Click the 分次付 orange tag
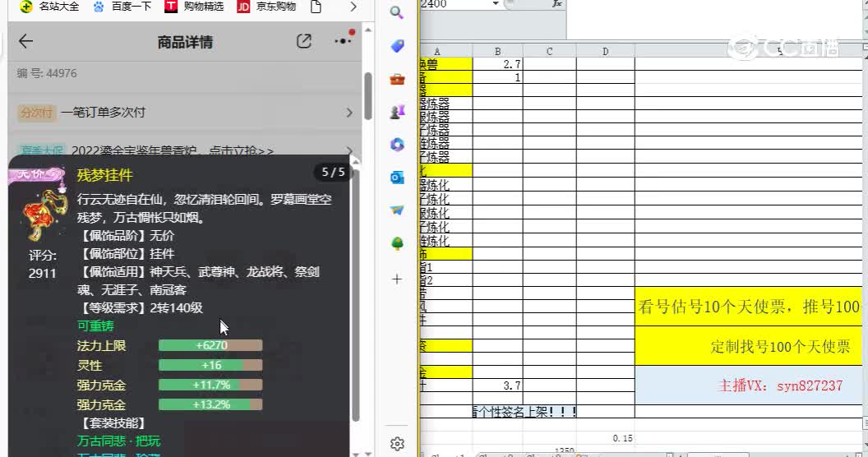The width and height of the screenshot is (868, 457). click(36, 113)
